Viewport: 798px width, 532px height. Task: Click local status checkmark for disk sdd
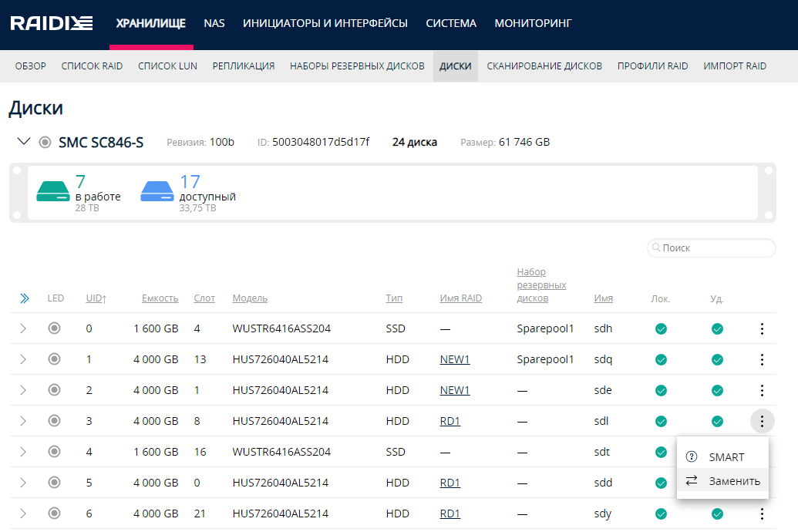pyautogui.click(x=661, y=483)
